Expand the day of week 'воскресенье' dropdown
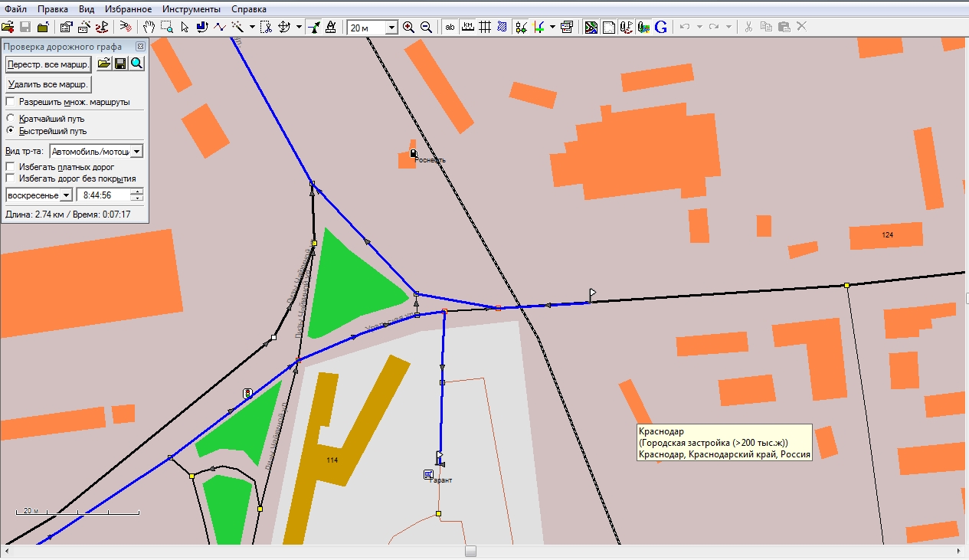Screen dimensions: 969x560 tap(66, 195)
